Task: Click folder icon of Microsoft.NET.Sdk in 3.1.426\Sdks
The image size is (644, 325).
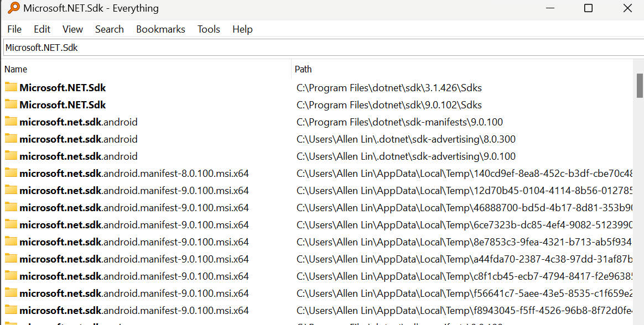Action: pyautogui.click(x=11, y=87)
